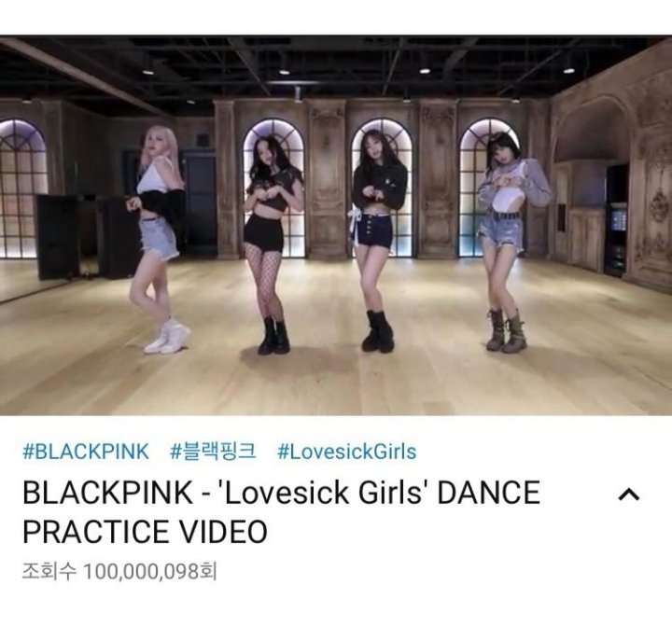Screen dimensions: 672x641
Task: Tap the 'Lovesick Girls' video title text
Action: [x=325, y=493]
